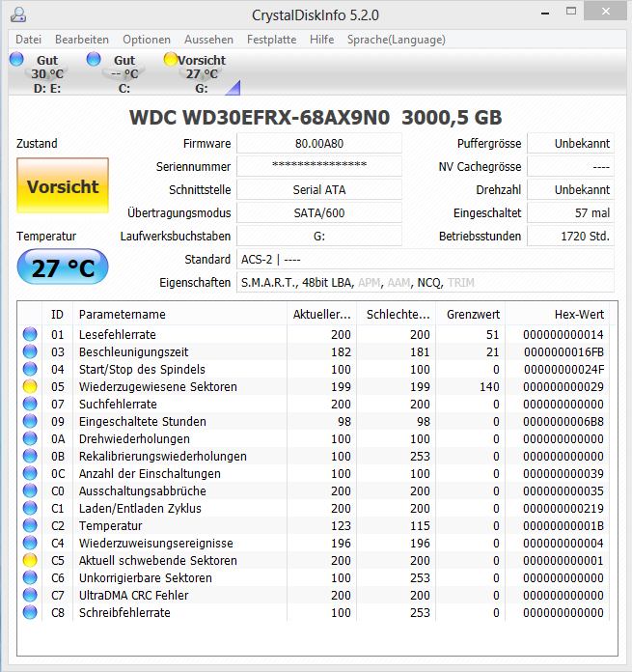Click the status icon for Ausschaltungsabbrüche
The image size is (632, 672).
click(x=30, y=490)
